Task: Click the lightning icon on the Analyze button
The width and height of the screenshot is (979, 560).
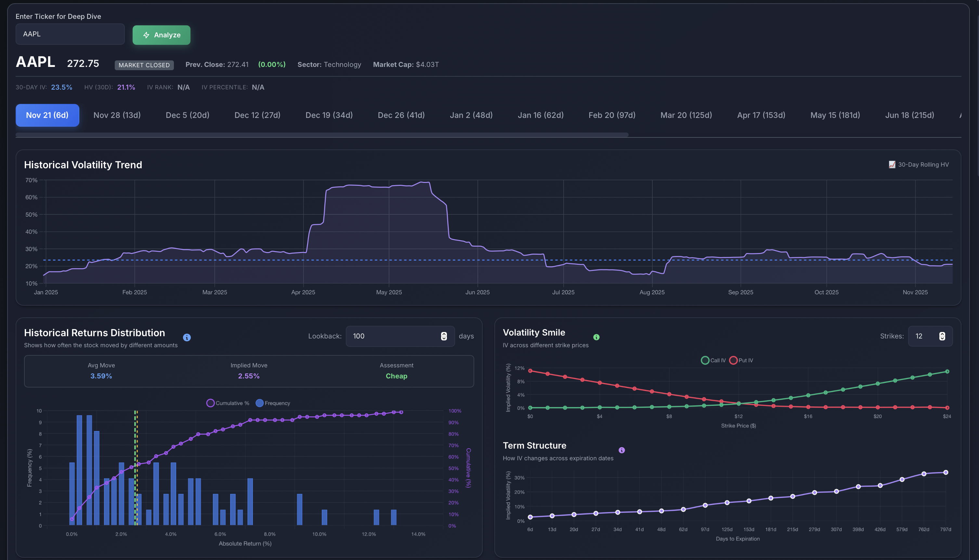Action: click(147, 35)
